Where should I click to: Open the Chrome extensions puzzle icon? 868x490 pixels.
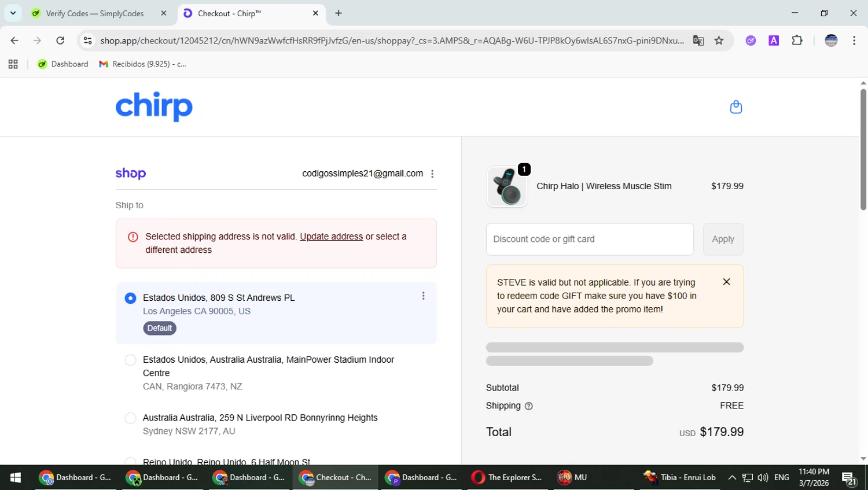point(797,40)
